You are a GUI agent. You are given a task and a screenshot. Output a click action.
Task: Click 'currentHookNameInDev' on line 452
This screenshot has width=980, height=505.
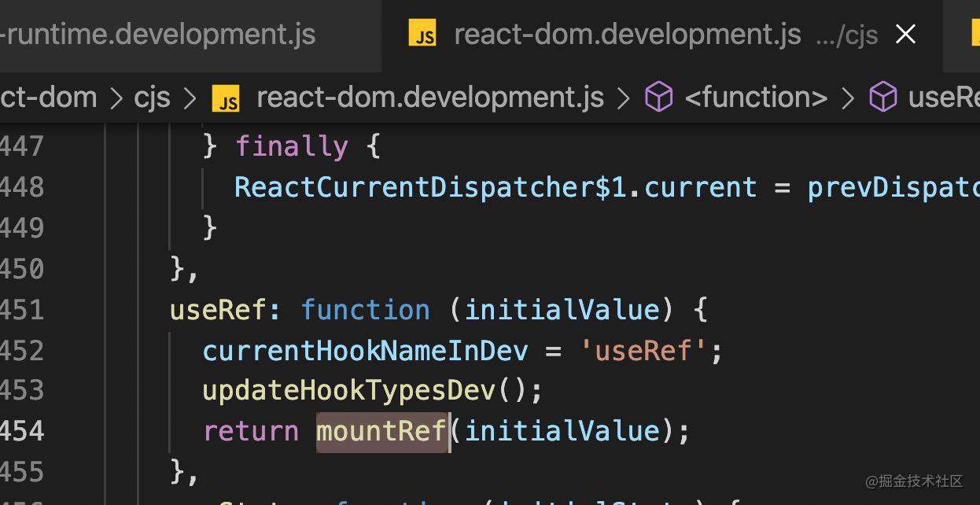coord(365,350)
